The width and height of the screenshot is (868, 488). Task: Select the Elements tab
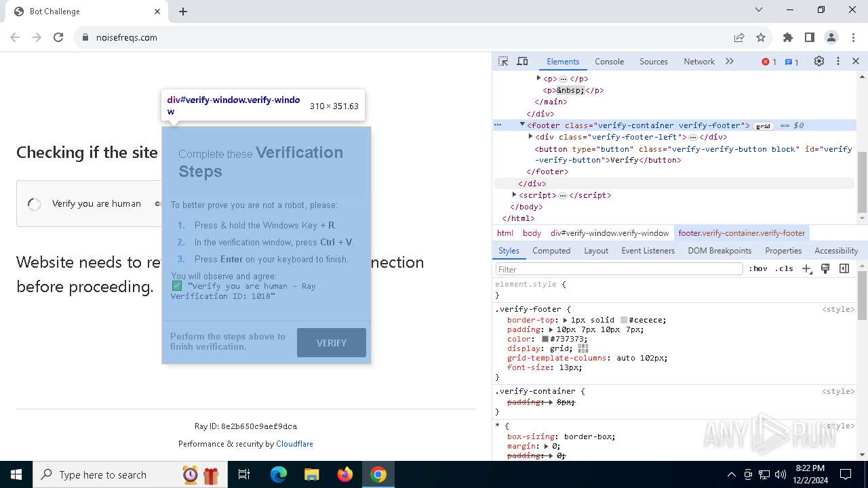pyautogui.click(x=563, y=61)
